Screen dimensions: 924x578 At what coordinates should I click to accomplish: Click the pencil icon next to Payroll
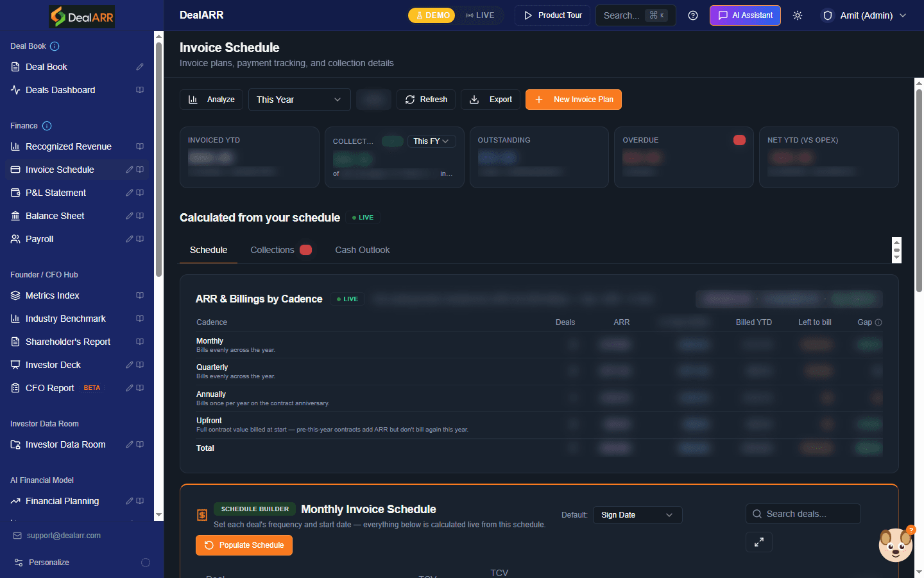[130, 239]
